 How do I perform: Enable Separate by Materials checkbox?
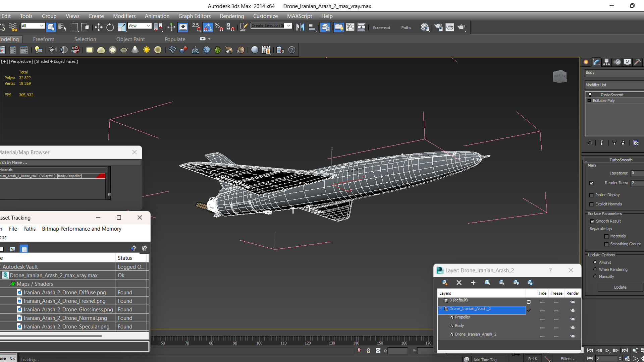pos(606,236)
